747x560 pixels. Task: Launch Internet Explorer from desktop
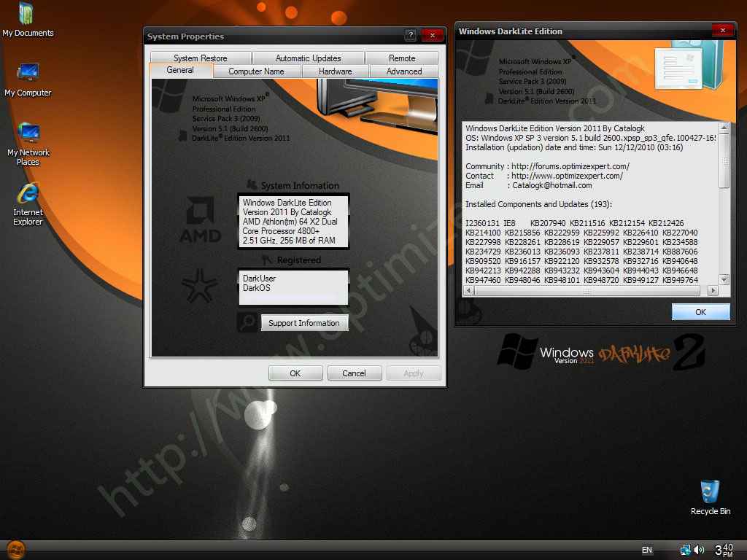pyautogui.click(x=28, y=204)
